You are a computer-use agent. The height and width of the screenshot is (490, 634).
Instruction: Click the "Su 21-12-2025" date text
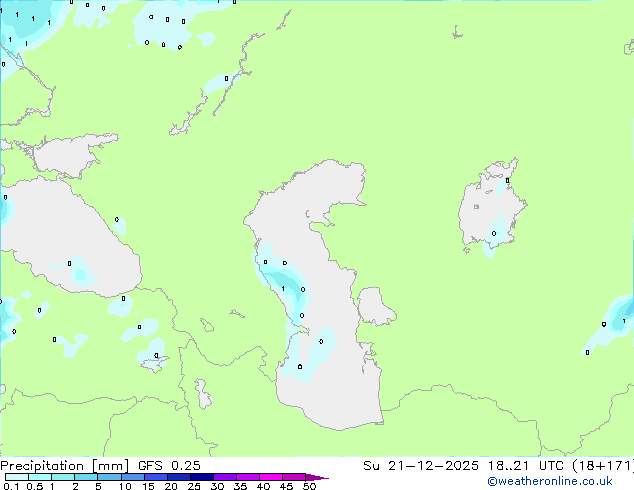pos(421,466)
